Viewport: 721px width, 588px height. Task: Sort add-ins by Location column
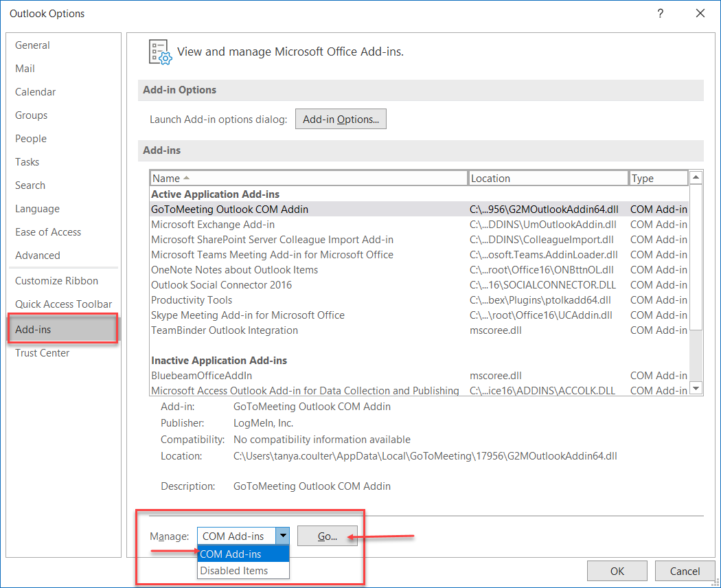[548, 178]
